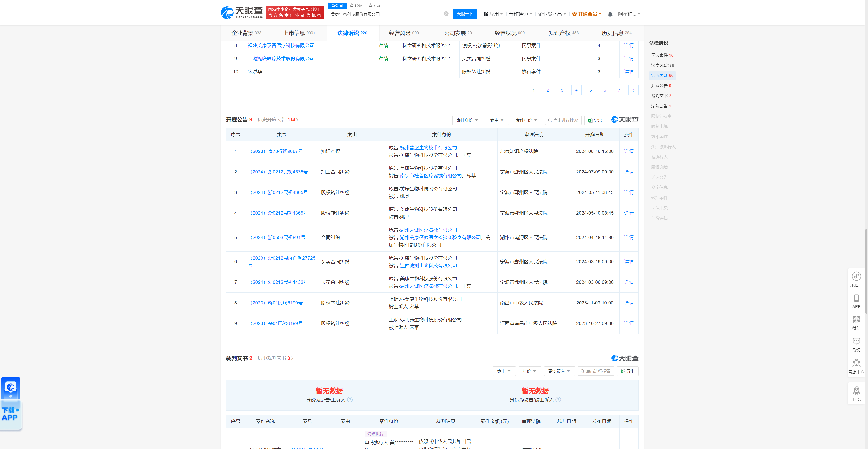868x449 pixels.
Task: Clear the search box with the X icon
Action: [446, 14]
